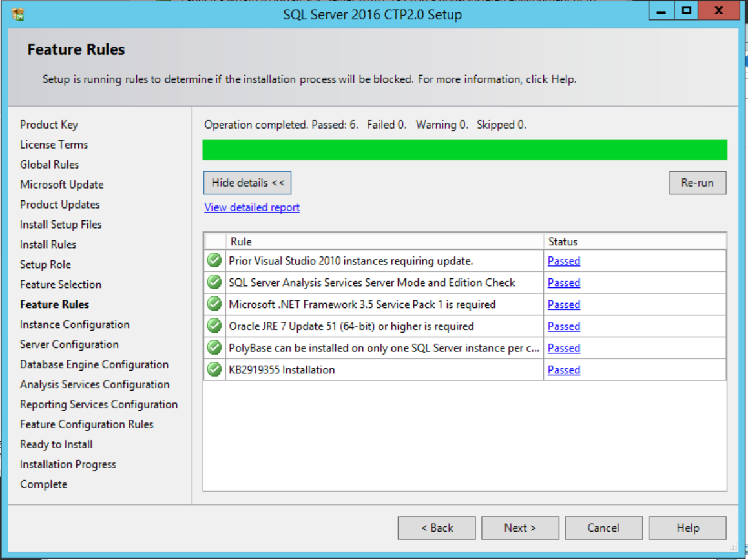
Task: Select the bold Feature Rules step in the sidebar
Action: (x=54, y=304)
